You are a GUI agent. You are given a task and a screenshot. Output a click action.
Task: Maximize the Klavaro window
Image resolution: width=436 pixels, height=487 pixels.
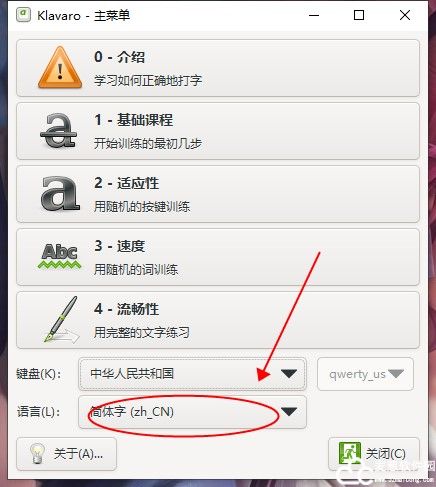pyautogui.click(x=359, y=15)
